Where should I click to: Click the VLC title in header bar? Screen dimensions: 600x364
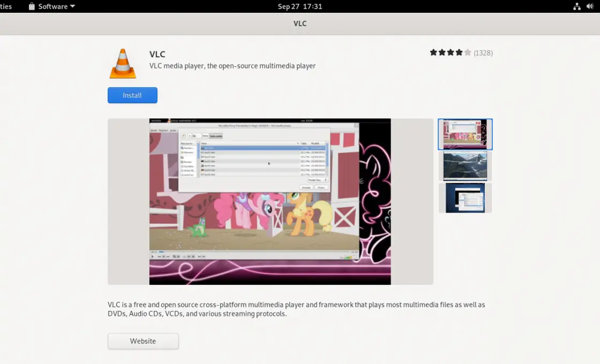[x=300, y=24]
